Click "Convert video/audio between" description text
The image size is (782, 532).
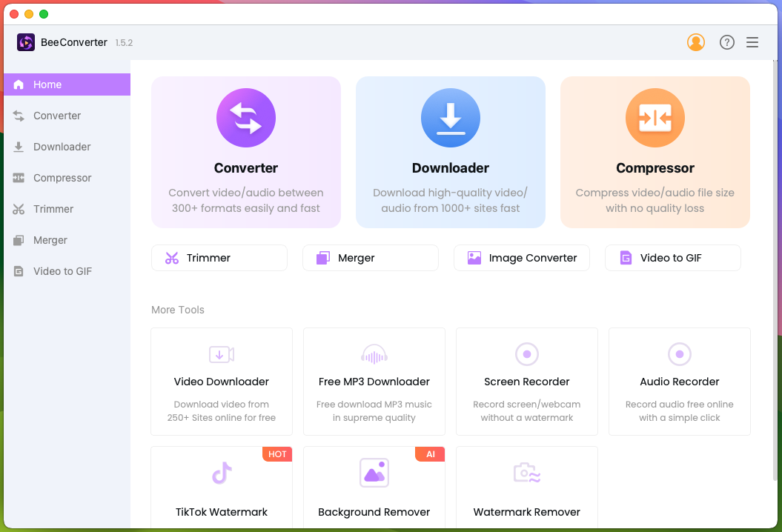click(246, 193)
